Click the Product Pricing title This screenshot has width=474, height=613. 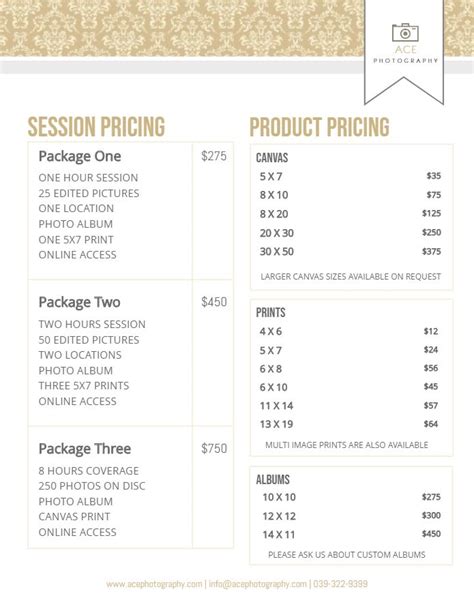coord(320,127)
